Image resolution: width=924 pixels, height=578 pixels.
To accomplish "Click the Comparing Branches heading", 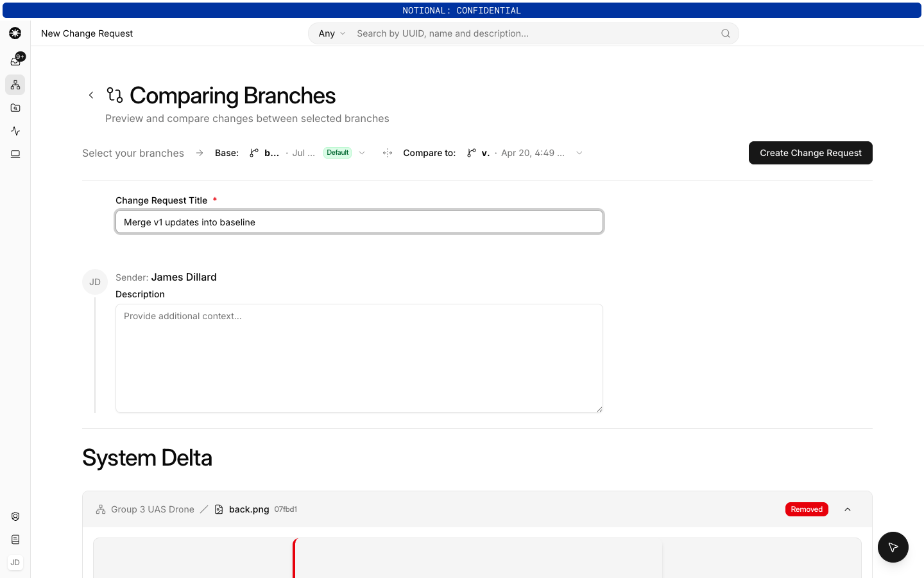I will click(232, 96).
